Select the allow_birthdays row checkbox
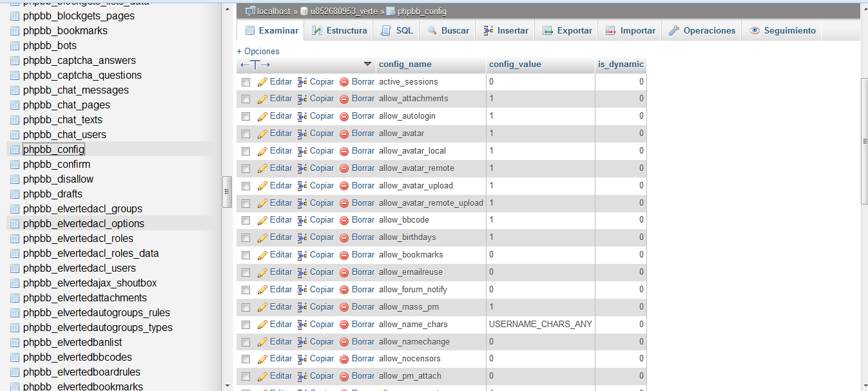Viewport: 868px width, 391px height. 246,238
